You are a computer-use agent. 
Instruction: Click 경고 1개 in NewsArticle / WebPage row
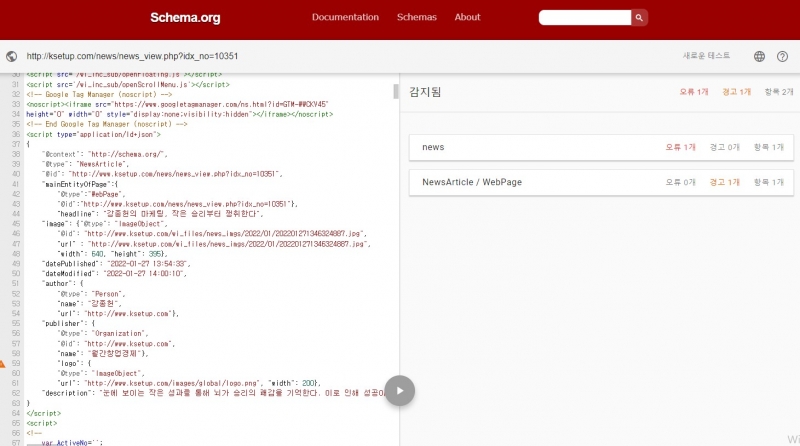[724, 182]
